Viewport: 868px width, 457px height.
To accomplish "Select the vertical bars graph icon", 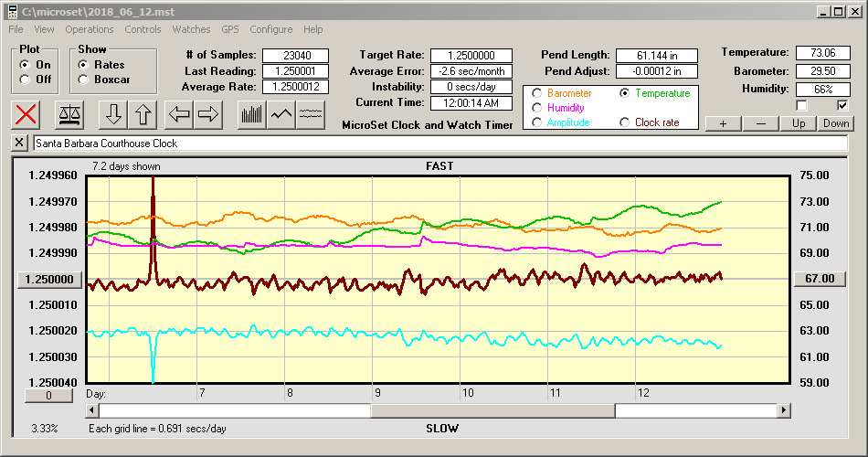I will [x=252, y=114].
